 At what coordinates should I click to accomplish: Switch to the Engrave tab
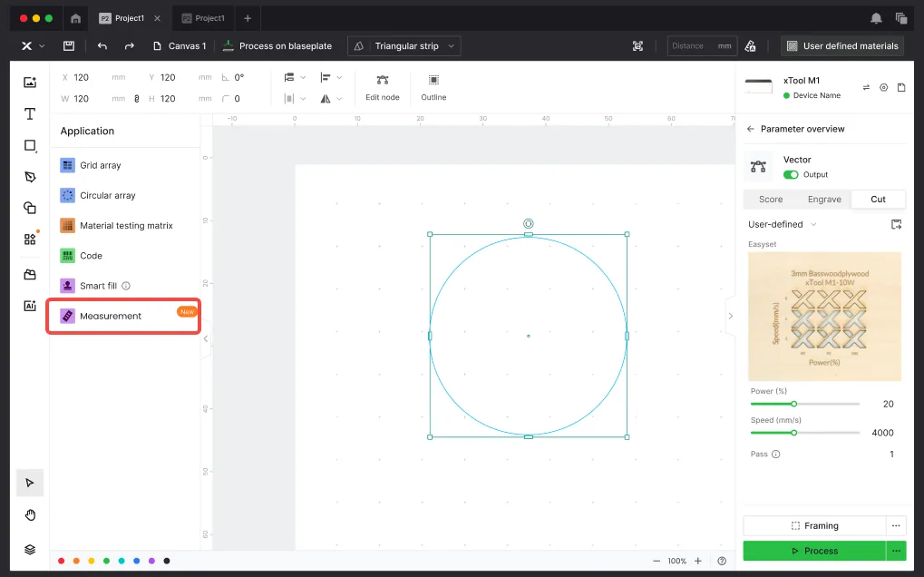tap(824, 200)
